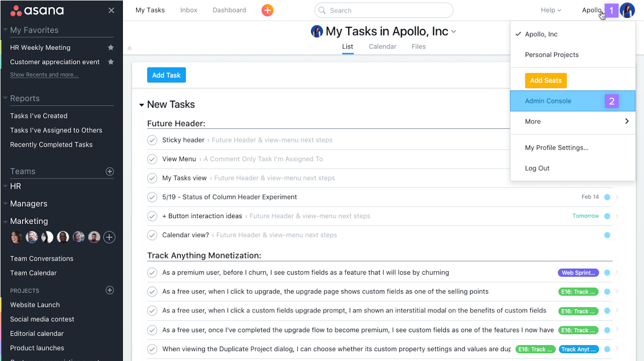Viewport: 644px width, 361px height.
Task: Complete the upgrade page selling points task
Action: pos(152,292)
